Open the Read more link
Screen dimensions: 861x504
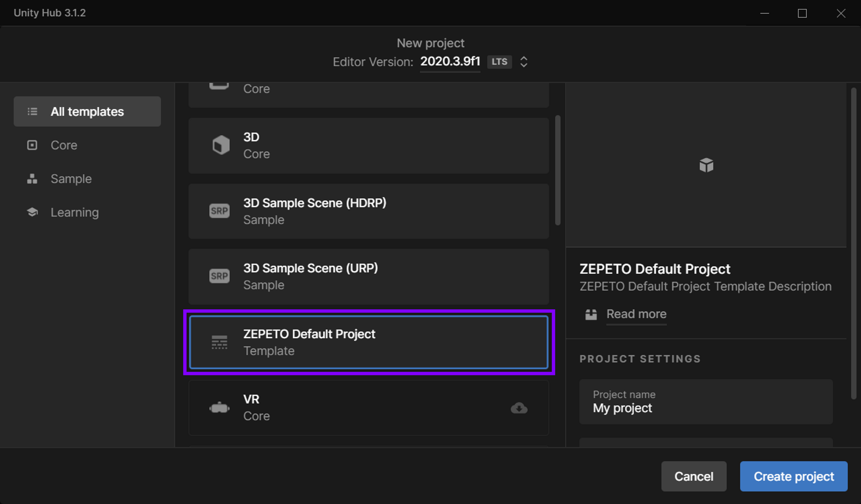(x=636, y=314)
